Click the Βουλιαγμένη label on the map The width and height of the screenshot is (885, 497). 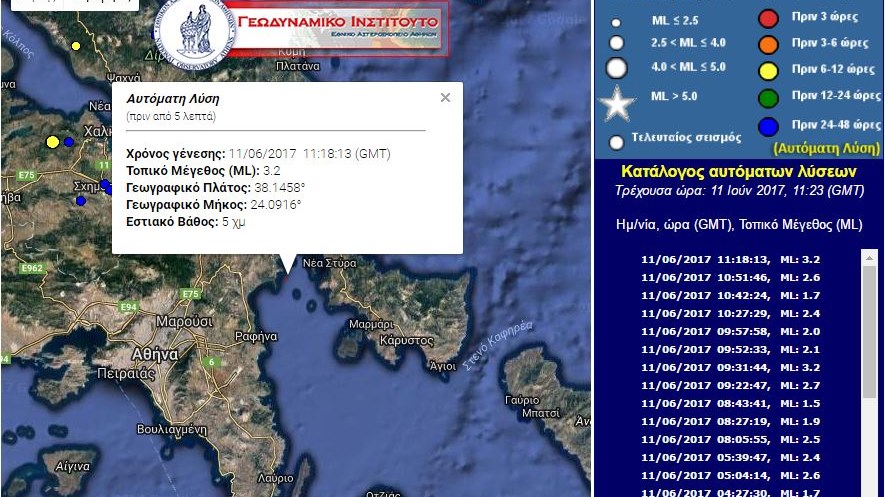(172, 430)
